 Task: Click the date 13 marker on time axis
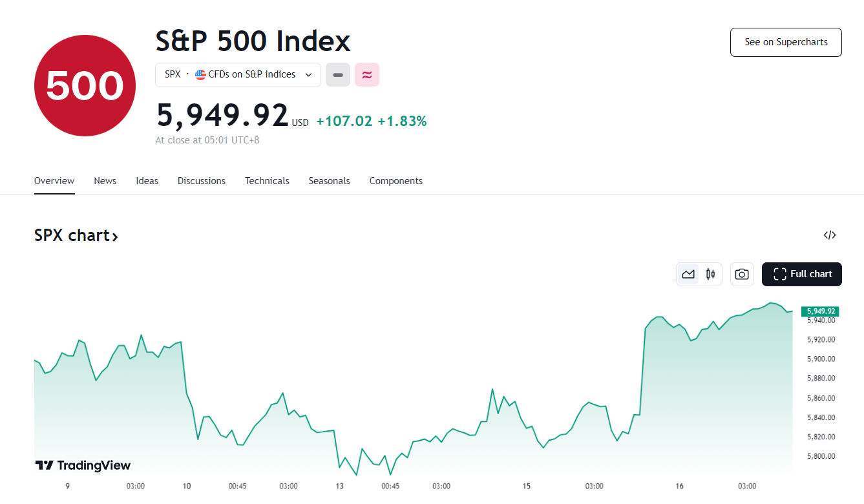coord(339,486)
